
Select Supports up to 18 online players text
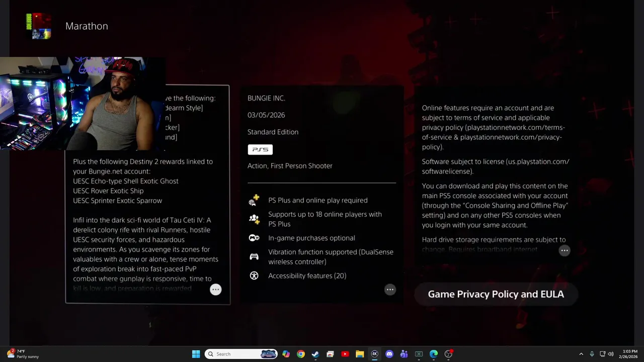tap(325, 219)
